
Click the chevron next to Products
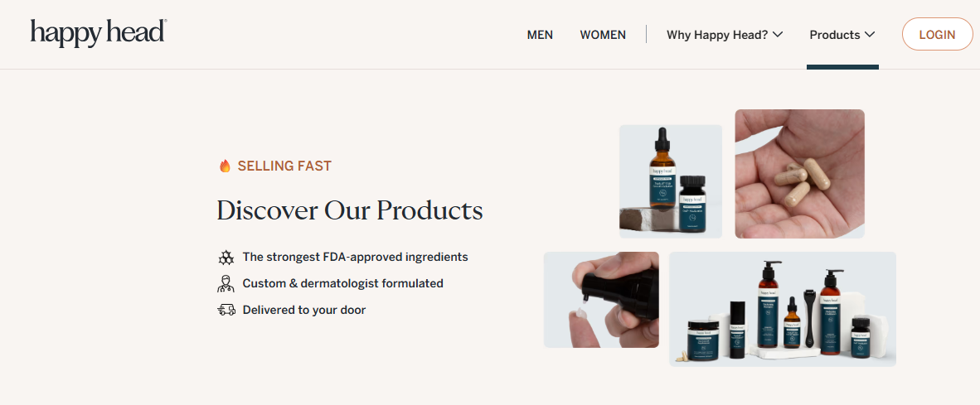tap(870, 35)
